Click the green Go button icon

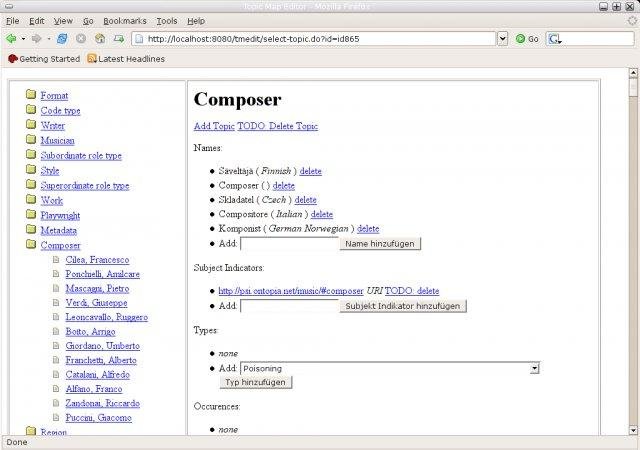point(521,39)
